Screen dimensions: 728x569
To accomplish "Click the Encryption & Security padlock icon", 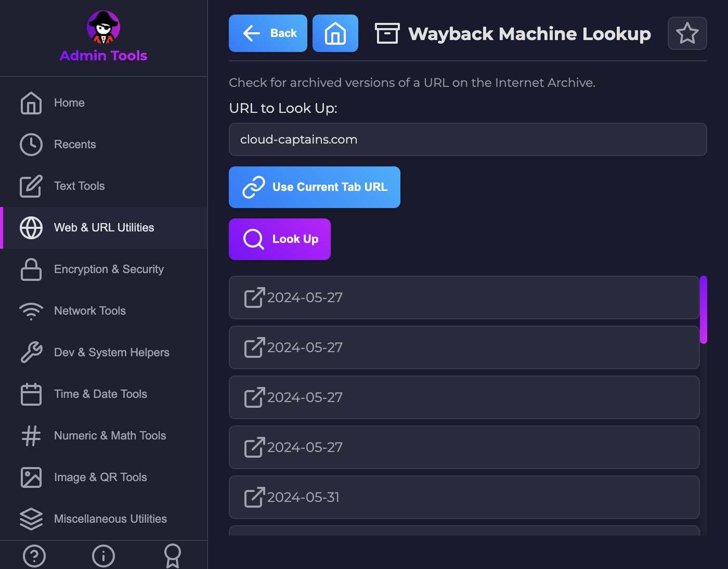I will 31,269.
